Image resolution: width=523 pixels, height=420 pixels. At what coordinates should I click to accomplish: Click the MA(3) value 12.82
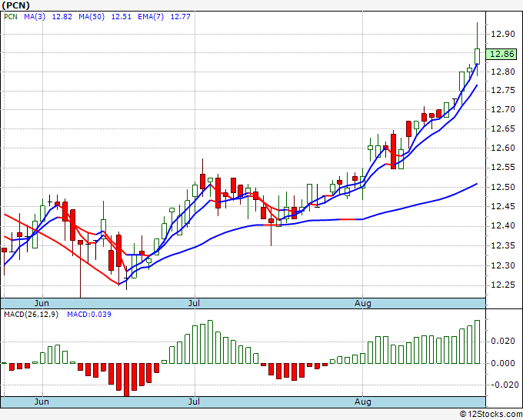tap(62, 17)
